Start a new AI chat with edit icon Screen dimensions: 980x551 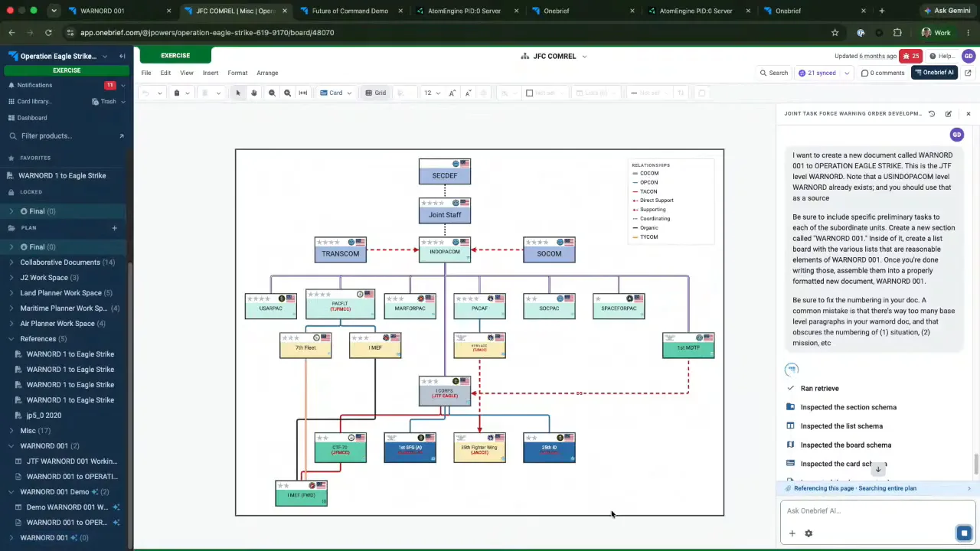click(x=949, y=113)
